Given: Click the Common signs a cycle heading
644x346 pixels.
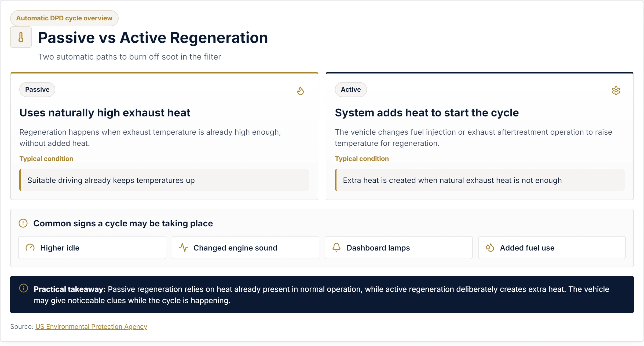Looking at the screenshot, I should tap(123, 223).
